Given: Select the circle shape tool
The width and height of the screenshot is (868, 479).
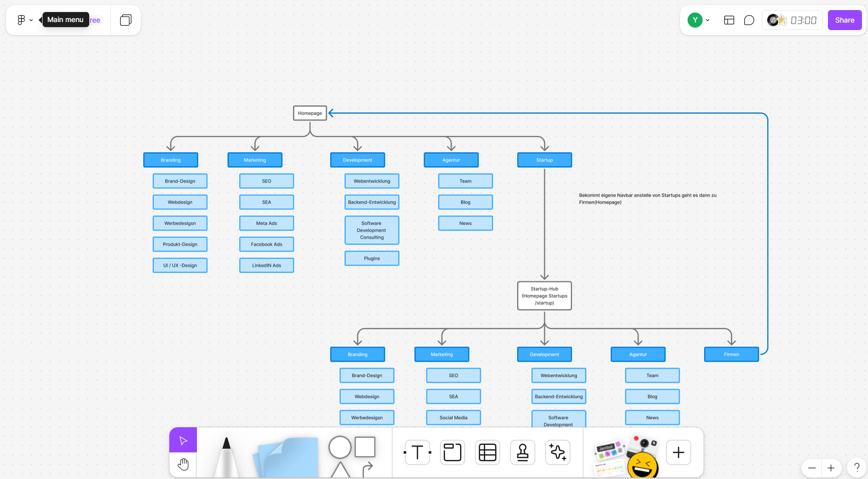Looking at the screenshot, I should click(x=340, y=447).
